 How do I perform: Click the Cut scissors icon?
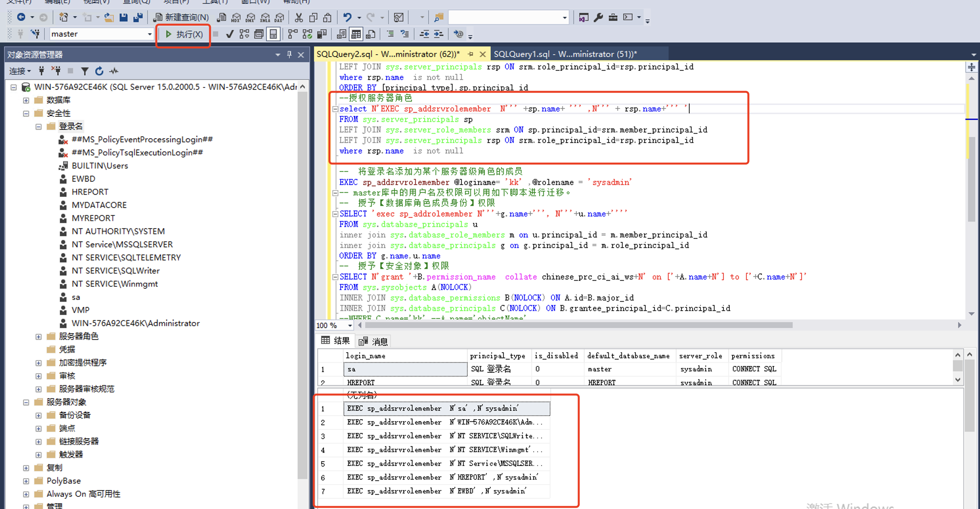299,17
